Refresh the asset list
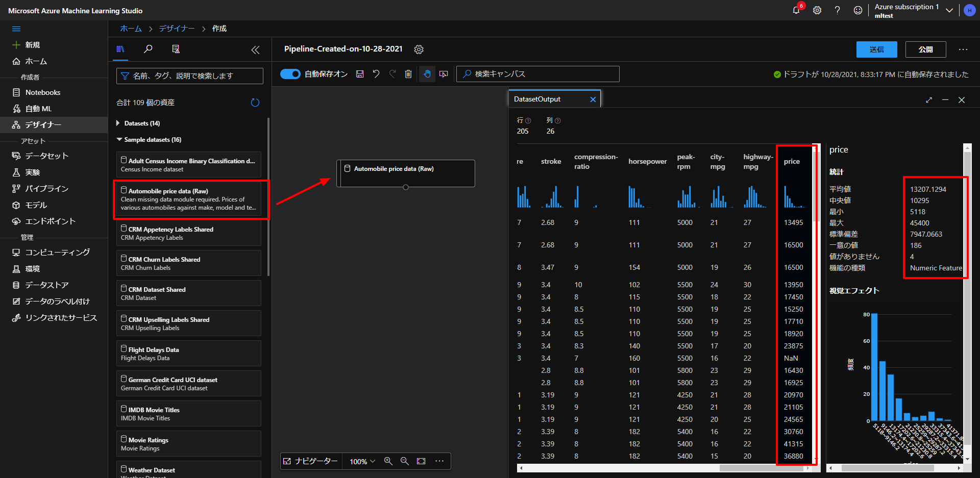Viewport: 980px width, 478px height. [255, 103]
